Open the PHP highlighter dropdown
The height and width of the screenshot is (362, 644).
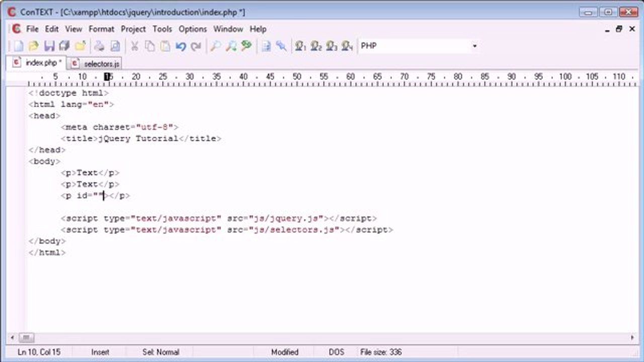(474, 46)
